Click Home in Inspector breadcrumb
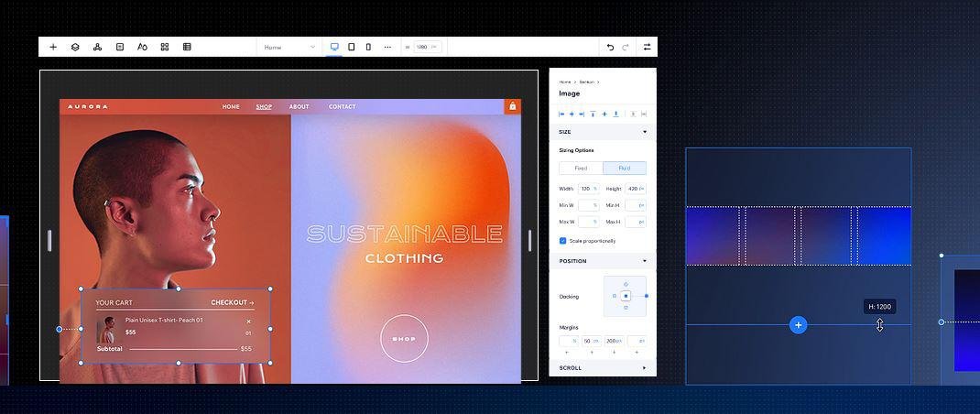The image size is (980, 414). coord(564,82)
